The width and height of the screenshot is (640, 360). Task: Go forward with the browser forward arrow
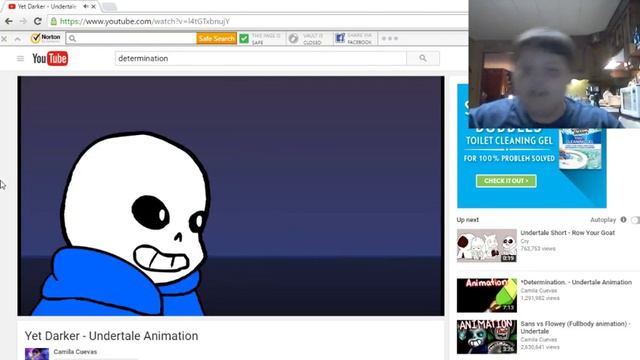(23, 21)
